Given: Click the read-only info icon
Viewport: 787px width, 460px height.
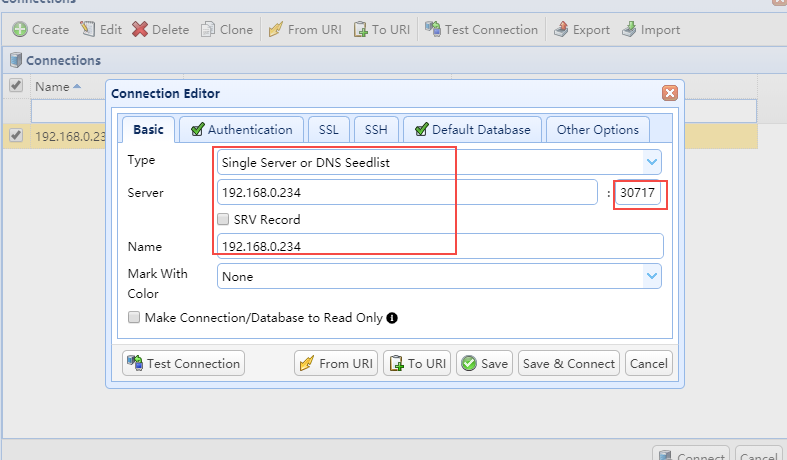Looking at the screenshot, I should [x=392, y=318].
